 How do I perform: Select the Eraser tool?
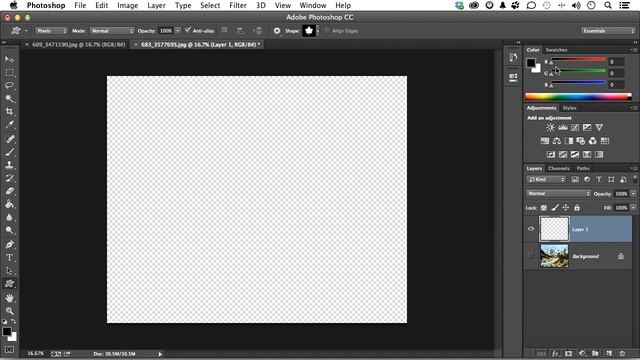pyautogui.click(x=9, y=191)
